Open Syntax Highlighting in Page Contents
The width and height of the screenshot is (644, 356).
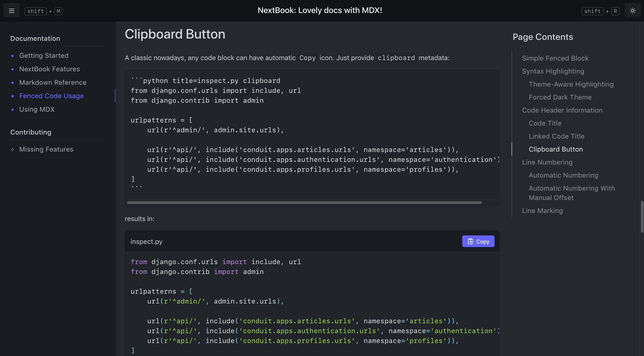[553, 71]
